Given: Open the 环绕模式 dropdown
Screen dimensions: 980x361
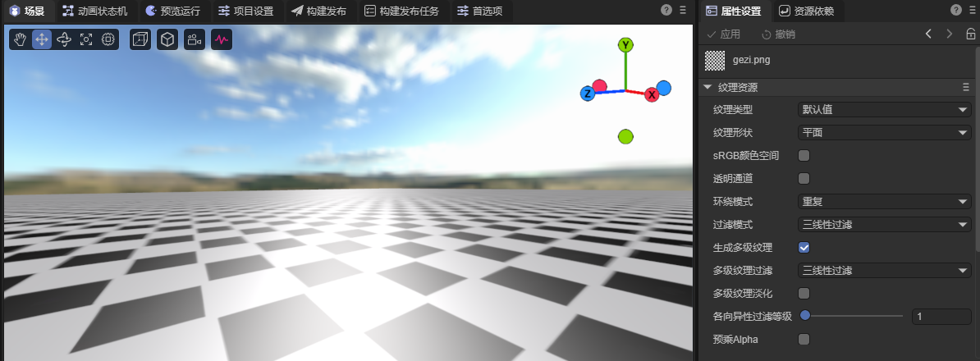Looking at the screenshot, I should tap(885, 201).
